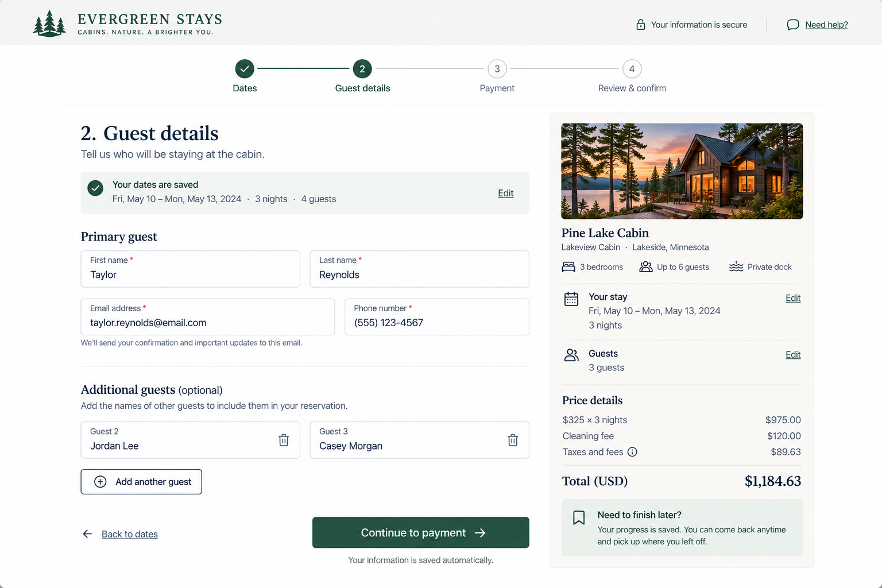Image resolution: width=882 pixels, height=588 pixels.
Task: Click the bookmark icon in finish later box
Action: (579, 517)
